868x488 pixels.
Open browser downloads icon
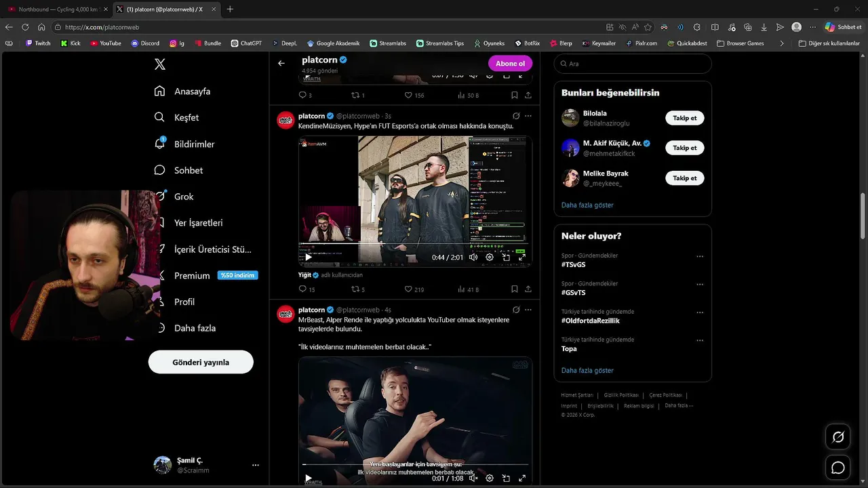pos(764,27)
